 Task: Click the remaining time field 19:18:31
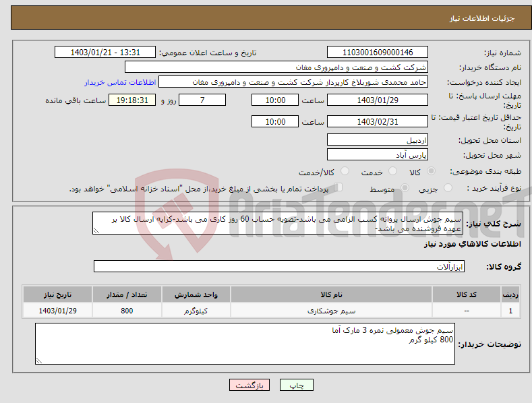132,100
